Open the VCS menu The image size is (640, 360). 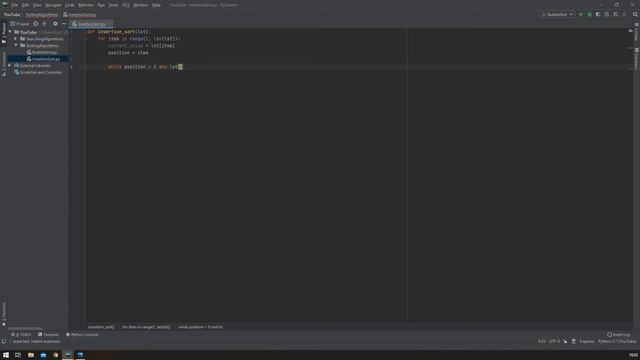pyautogui.click(x=126, y=5)
